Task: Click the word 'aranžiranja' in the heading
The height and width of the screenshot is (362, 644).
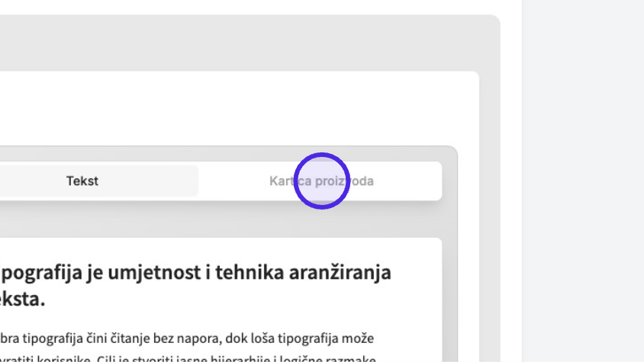Action: pyautogui.click(x=340, y=273)
